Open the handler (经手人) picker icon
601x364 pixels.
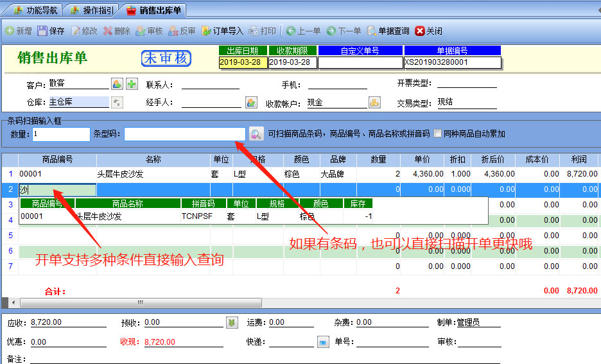[x=251, y=103]
